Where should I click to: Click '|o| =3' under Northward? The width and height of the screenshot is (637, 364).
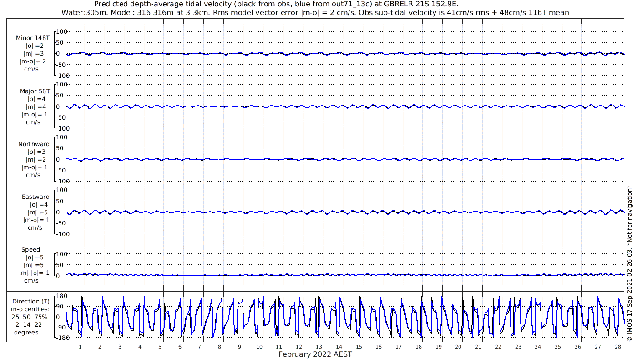pos(37,152)
